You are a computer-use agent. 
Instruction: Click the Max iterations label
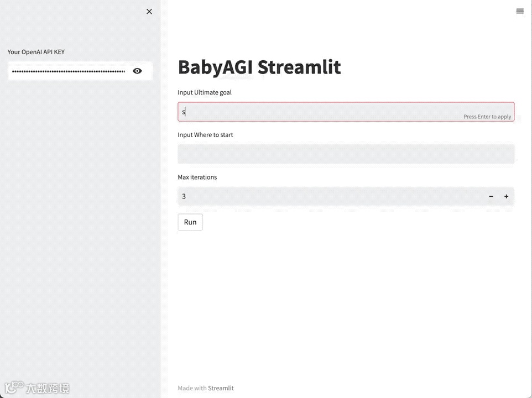197,177
